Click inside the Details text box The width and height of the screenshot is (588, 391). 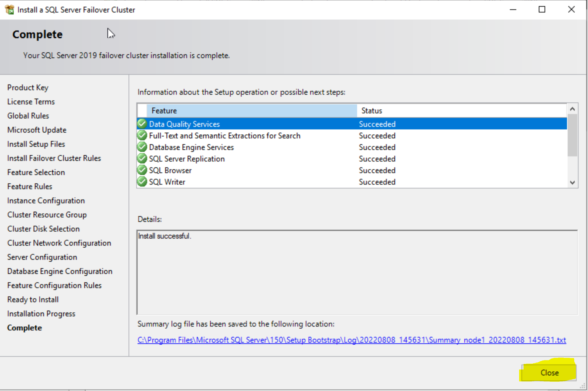click(357, 272)
